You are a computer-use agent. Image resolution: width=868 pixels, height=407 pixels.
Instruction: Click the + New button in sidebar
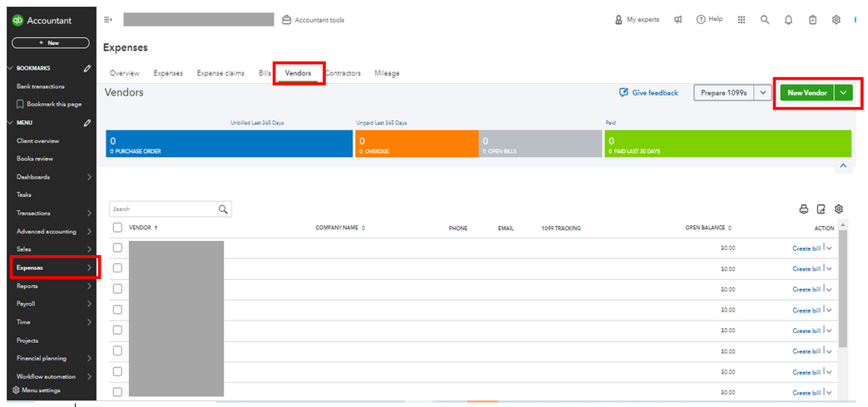[51, 42]
